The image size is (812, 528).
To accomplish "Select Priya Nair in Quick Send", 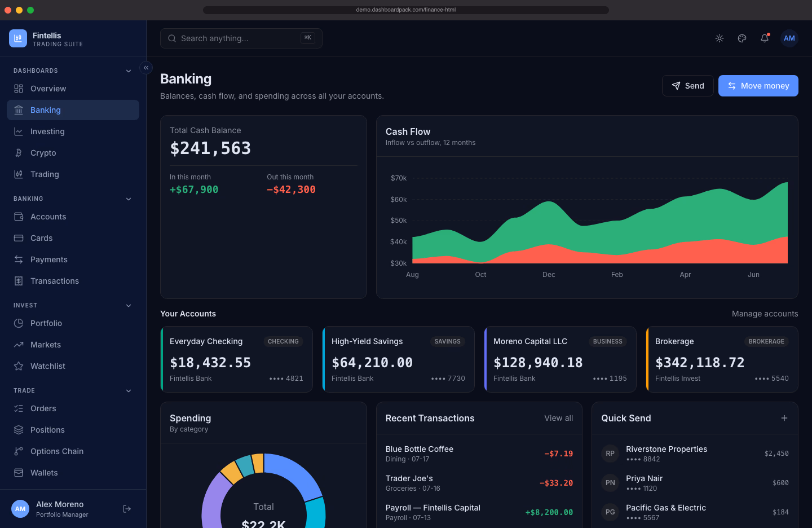I will 695,483.
